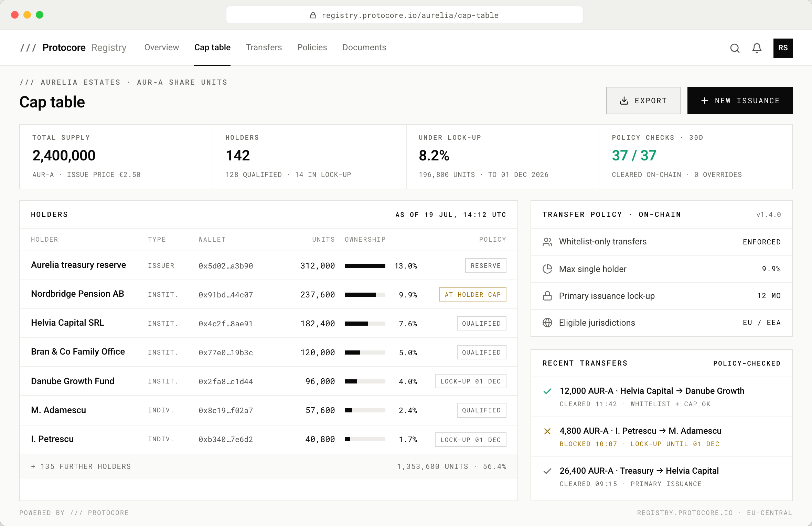Click the Holders count 142
Viewport: 812px width, 526px height.
point(238,156)
